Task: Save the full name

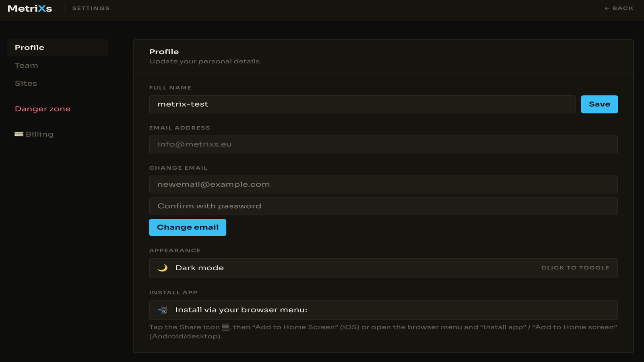Action: (x=599, y=104)
